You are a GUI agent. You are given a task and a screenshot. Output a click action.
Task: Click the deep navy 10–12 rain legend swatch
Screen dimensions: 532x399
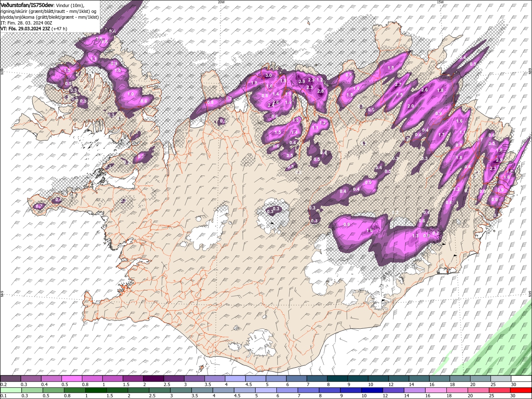[x=372, y=390]
